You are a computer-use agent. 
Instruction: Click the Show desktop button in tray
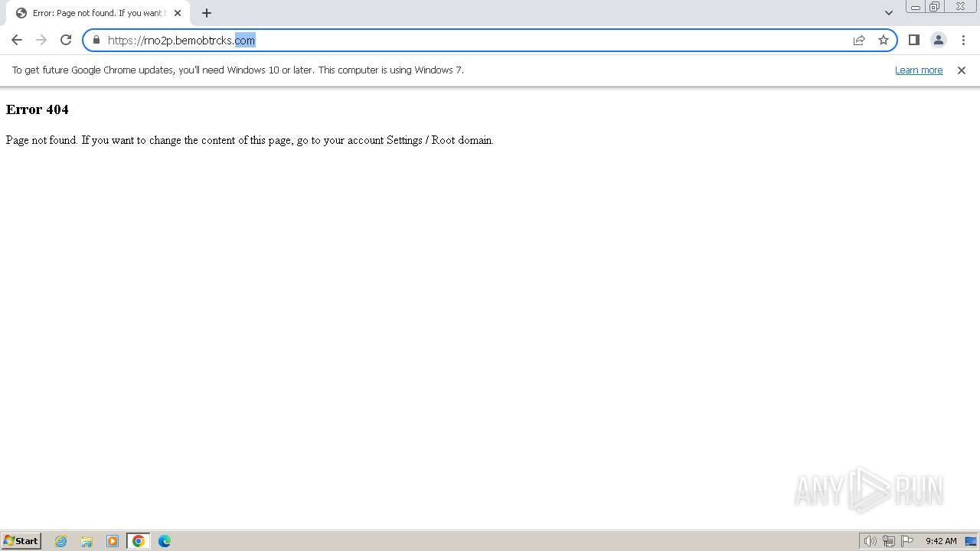[x=971, y=541]
